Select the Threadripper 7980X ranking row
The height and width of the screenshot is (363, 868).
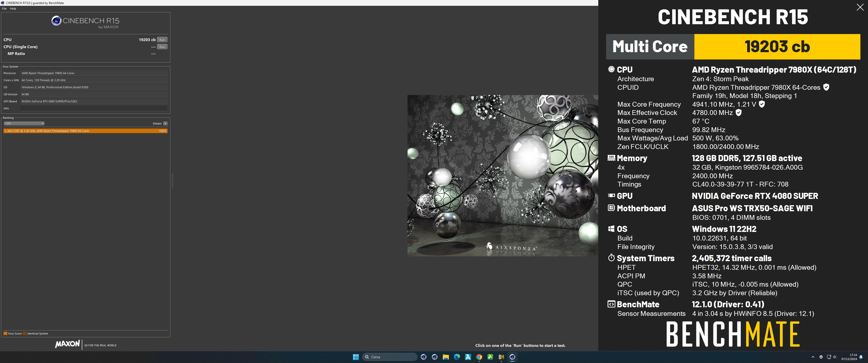(x=86, y=131)
